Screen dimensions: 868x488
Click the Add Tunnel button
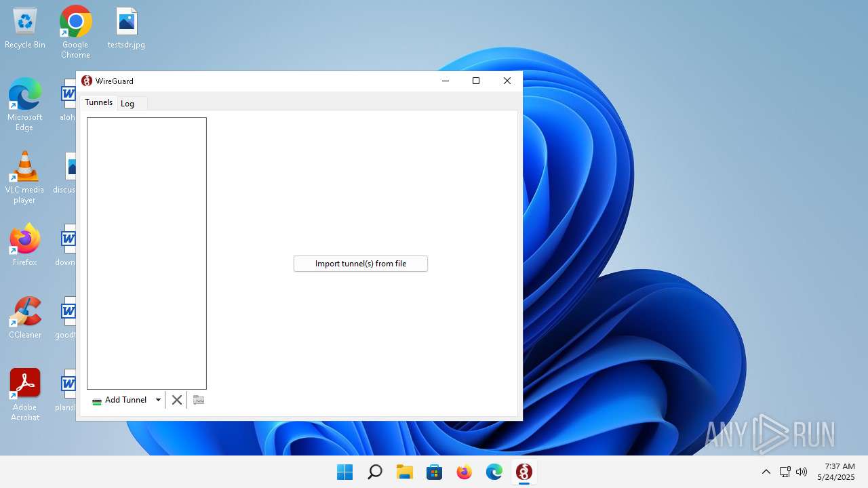119,400
